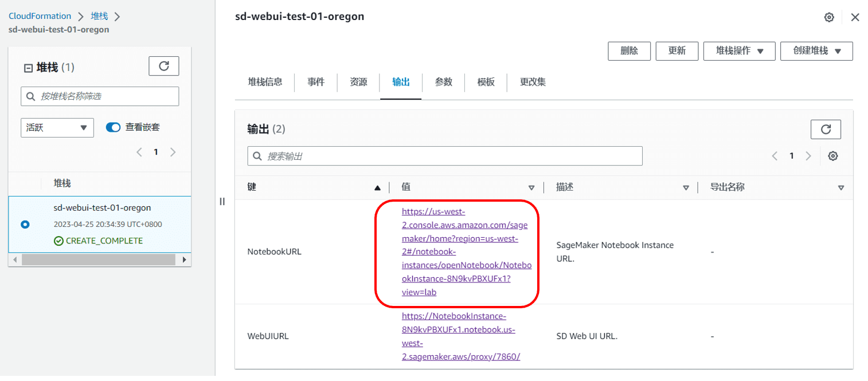Open the top-right page settings gear
The height and width of the screenshot is (381, 868).
click(829, 17)
